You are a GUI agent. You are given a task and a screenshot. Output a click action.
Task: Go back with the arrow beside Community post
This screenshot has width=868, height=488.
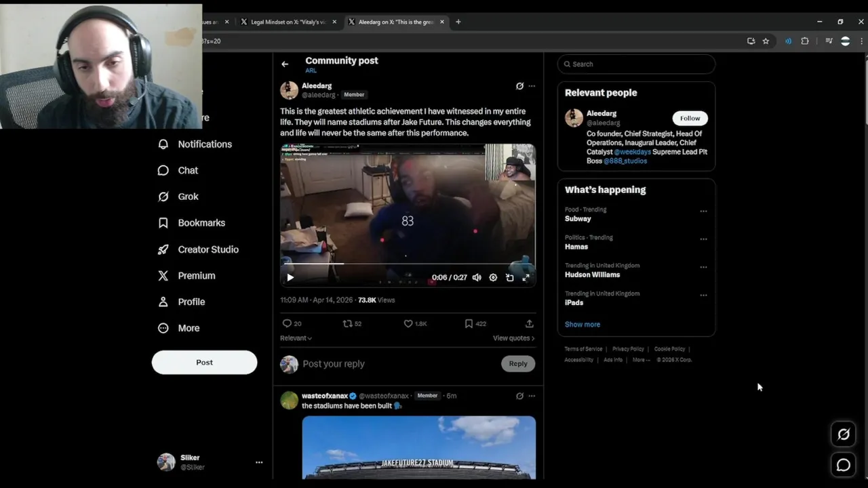point(285,64)
